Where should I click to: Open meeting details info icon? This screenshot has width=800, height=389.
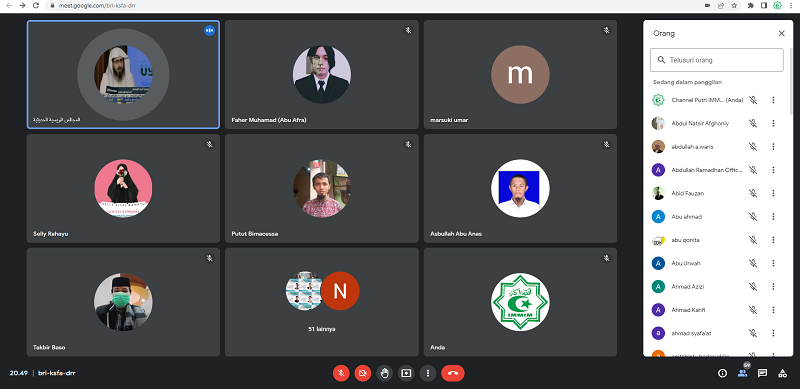pyautogui.click(x=722, y=373)
